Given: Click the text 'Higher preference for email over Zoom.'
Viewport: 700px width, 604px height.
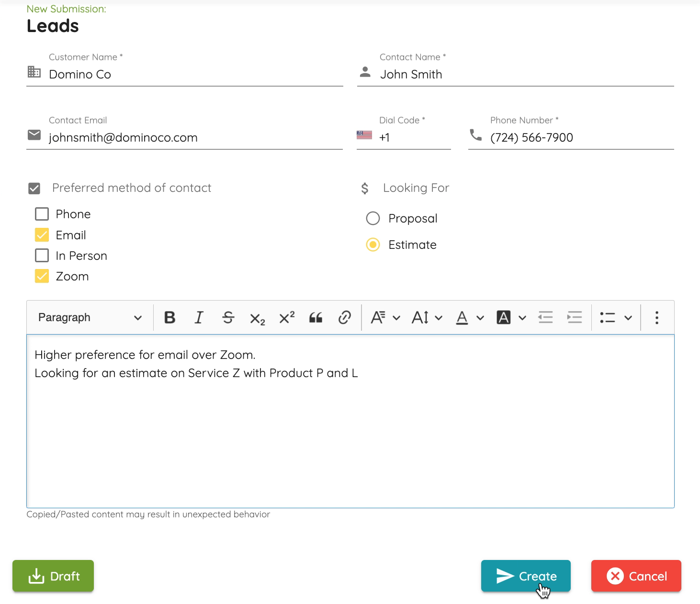Looking at the screenshot, I should (145, 355).
